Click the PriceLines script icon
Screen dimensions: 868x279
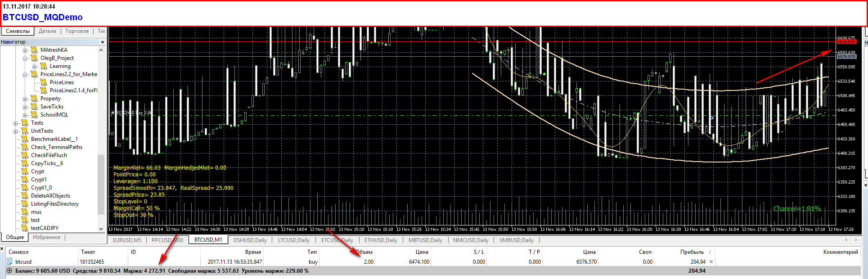click(x=44, y=82)
